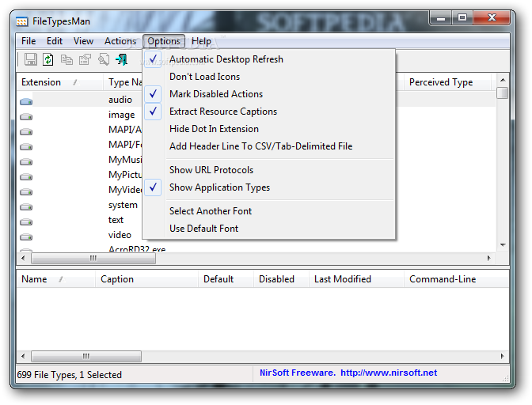Screen dimensions: 532x405
Task: Select the "audio" type name row
Action: (x=120, y=100)
